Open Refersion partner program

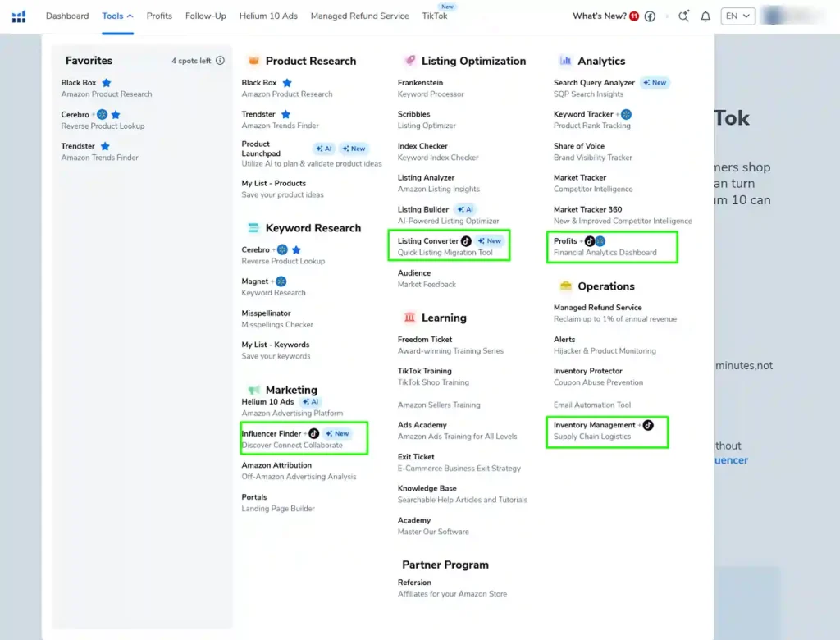pyautogui.click(x=452, y=587)
